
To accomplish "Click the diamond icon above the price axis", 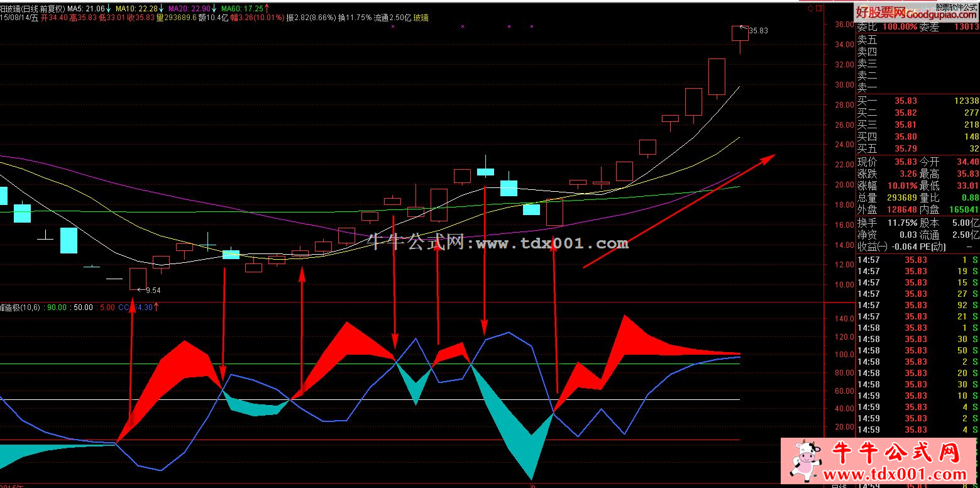I will pos(809,9).
